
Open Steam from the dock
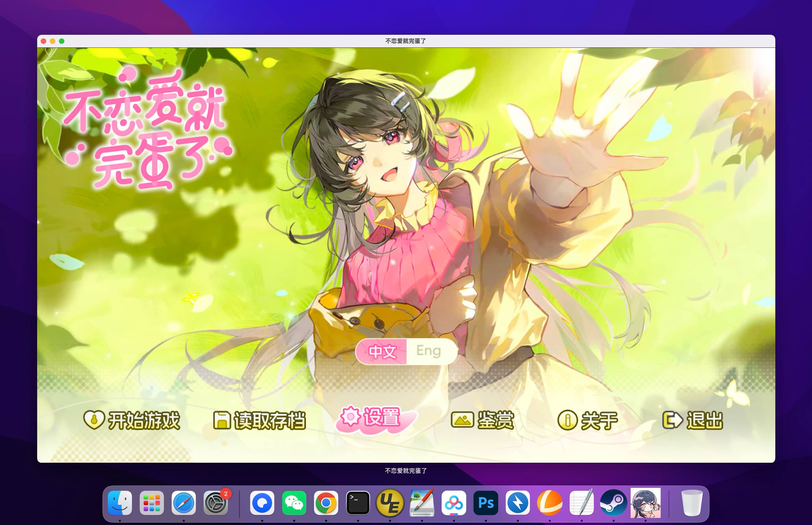pos(614,503)
